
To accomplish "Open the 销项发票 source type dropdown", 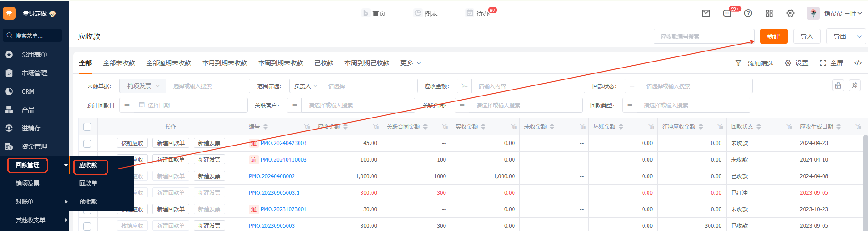I will tap(143, 86).
